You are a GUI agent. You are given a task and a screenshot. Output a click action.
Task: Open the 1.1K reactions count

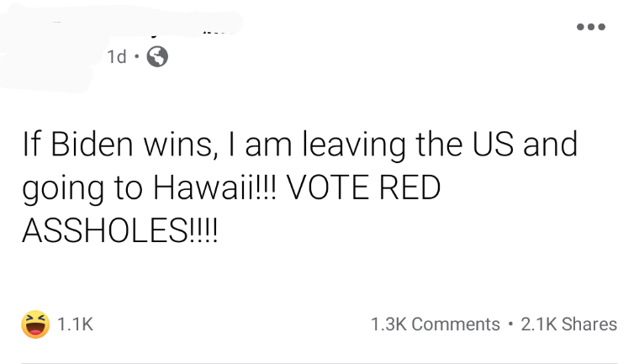point(76,324)
